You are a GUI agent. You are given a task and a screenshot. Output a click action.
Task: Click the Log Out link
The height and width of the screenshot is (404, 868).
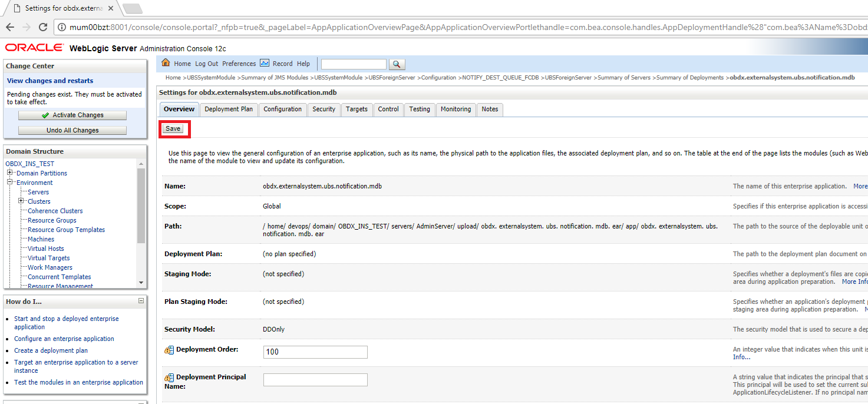[206, 64]
